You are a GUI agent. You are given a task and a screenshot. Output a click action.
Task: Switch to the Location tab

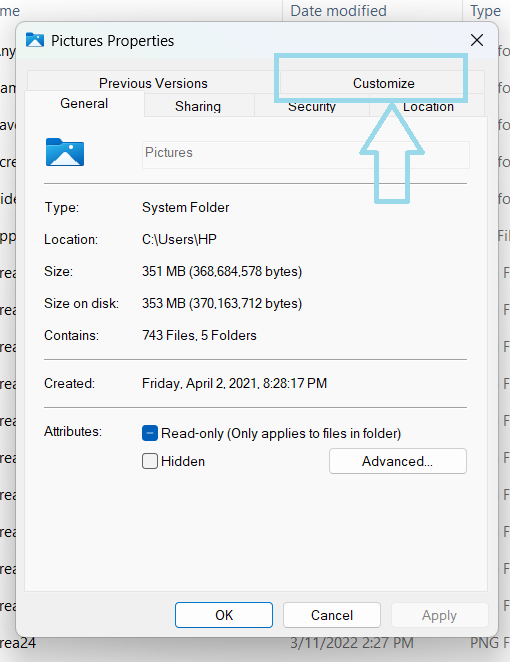pos(428,106)
